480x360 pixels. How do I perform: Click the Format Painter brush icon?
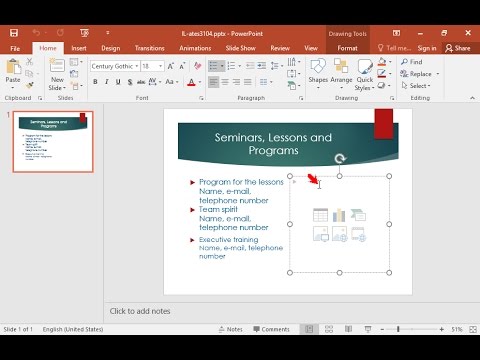tap(30, 85)
